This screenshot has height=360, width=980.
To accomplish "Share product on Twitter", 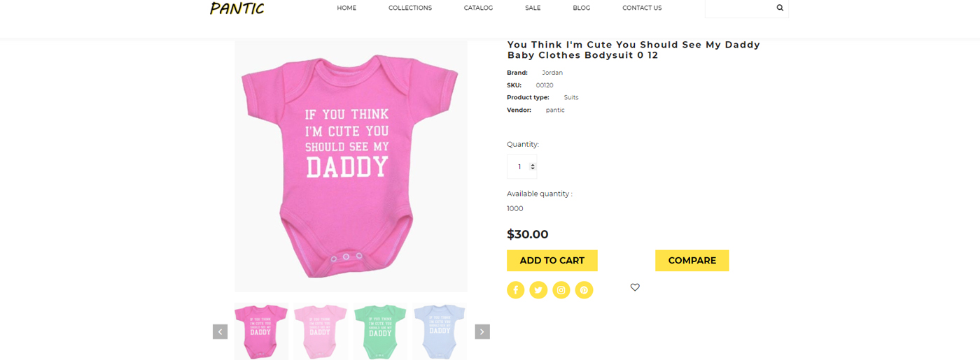I will (x=538, y=290).
